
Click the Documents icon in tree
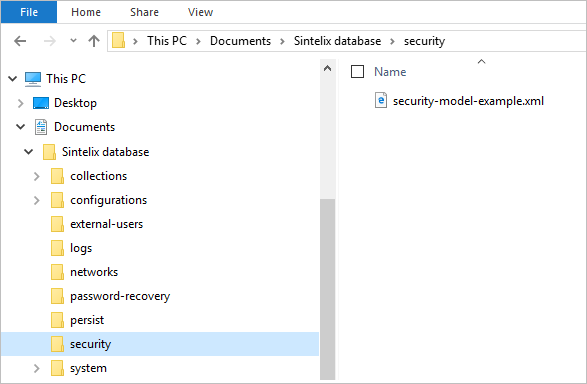tap(41, 127)
